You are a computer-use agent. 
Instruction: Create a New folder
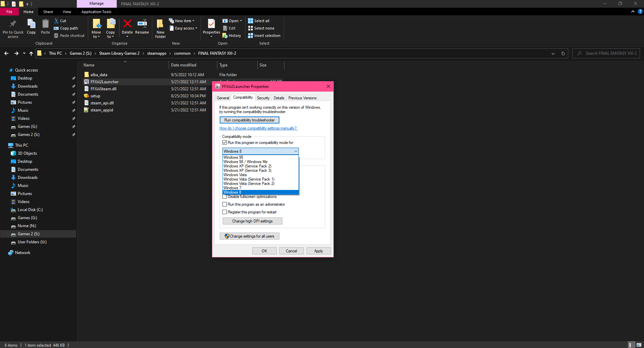pos(160,29)
